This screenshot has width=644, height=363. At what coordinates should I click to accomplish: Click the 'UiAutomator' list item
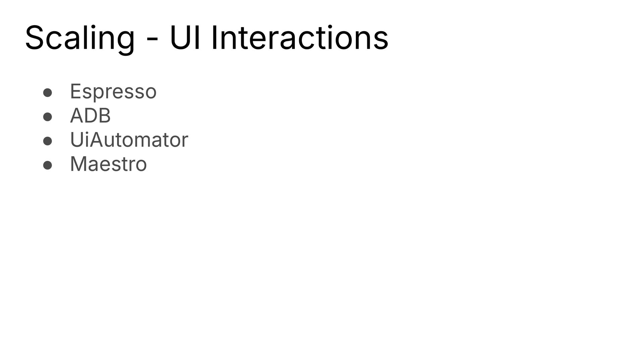(129, 140)
